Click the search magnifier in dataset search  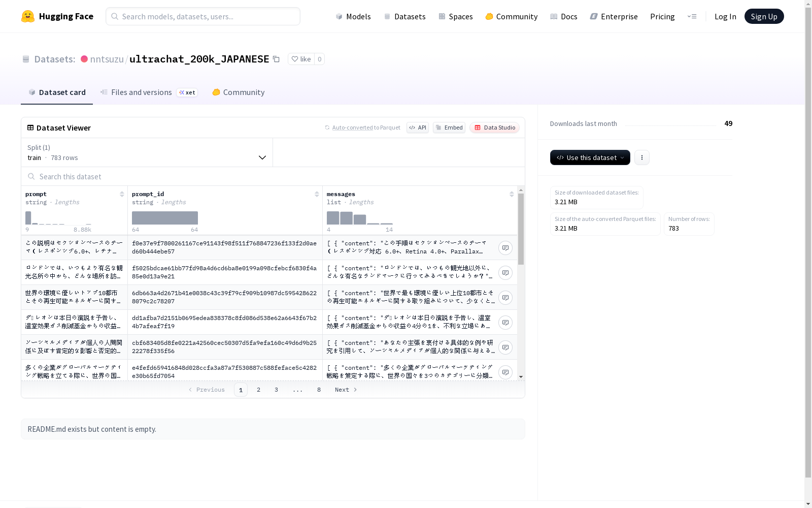[x=31, y=176]
